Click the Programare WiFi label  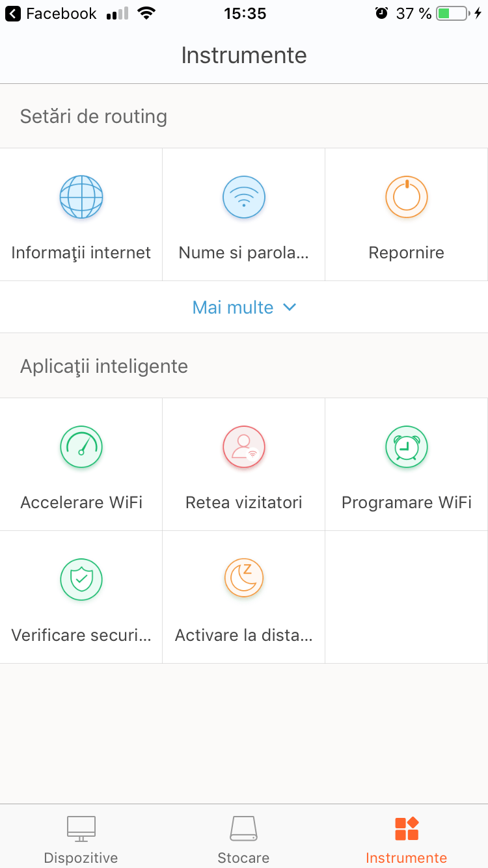point(407,502)
